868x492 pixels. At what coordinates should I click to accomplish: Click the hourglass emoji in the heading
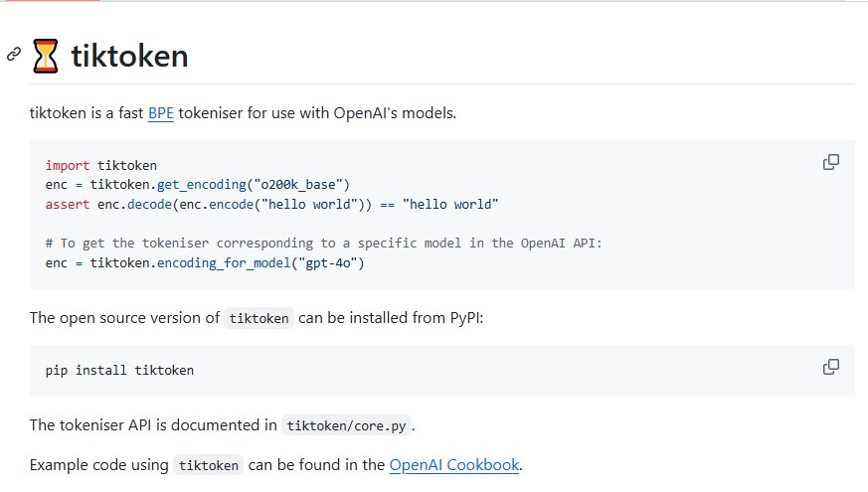click(46, 57)
